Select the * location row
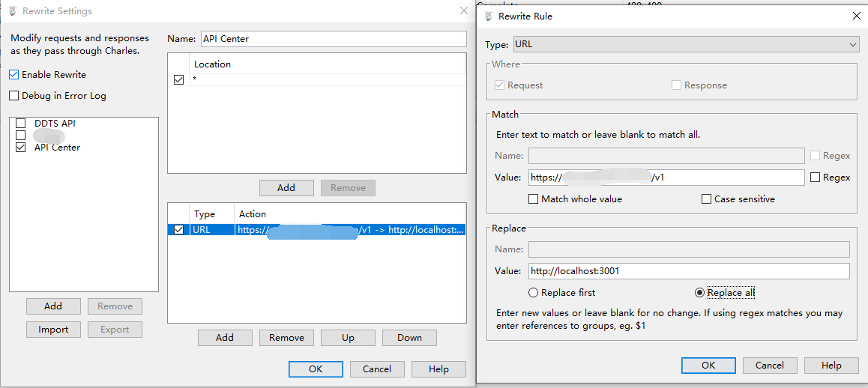The width and height of the screenshot is (868, 388). click(316, 79)
